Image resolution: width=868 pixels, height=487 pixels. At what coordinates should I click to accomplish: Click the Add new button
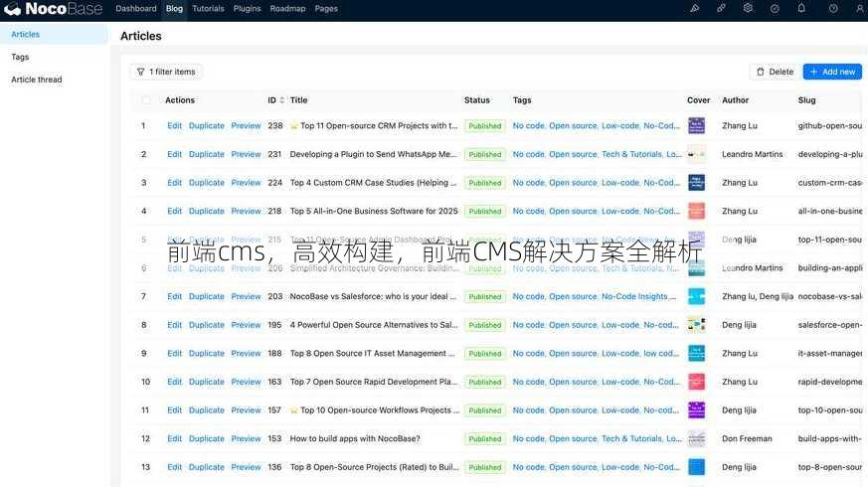[x=832, y=72]
